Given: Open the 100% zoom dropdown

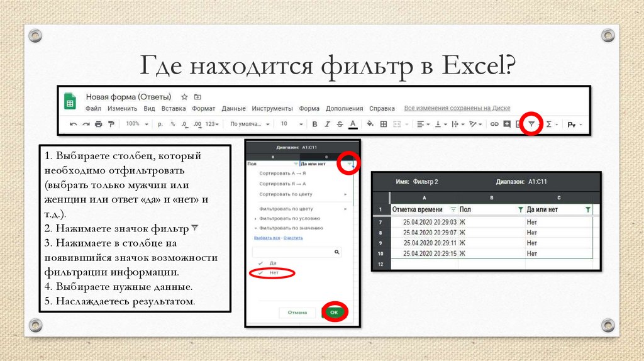Looking at the screenshot, I should pos(136,124).
